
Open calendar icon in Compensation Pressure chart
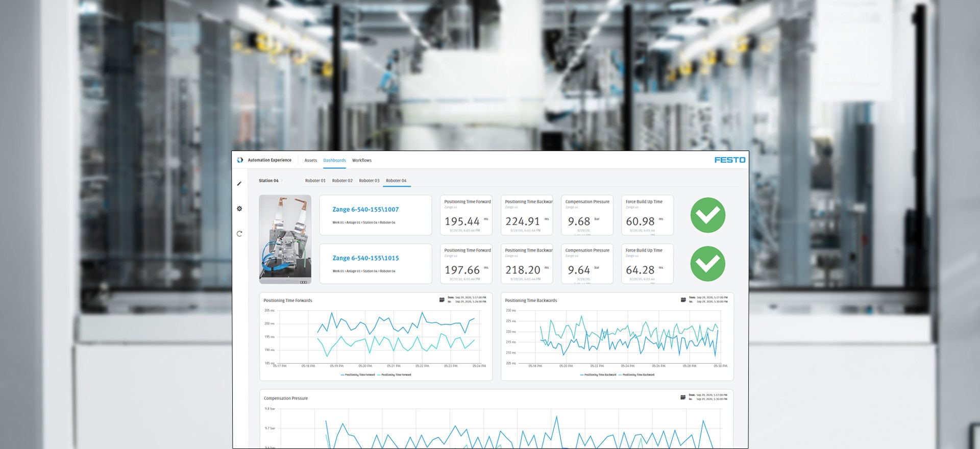(683, 397)
